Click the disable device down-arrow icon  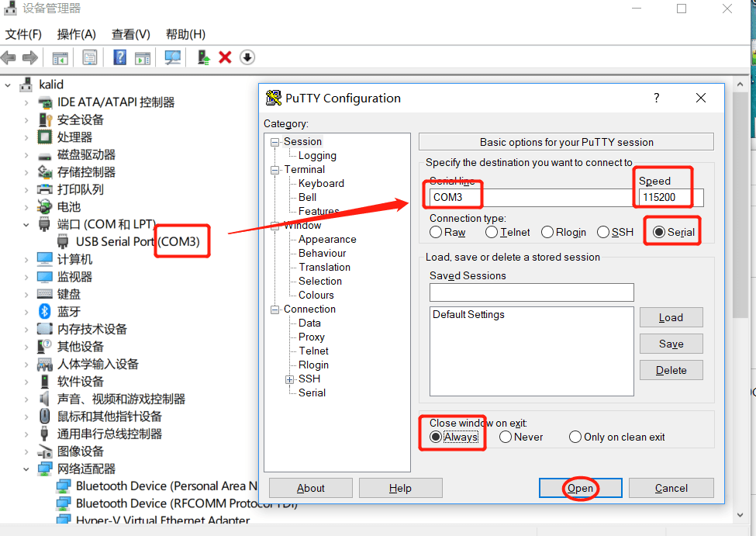pos(247,57)
